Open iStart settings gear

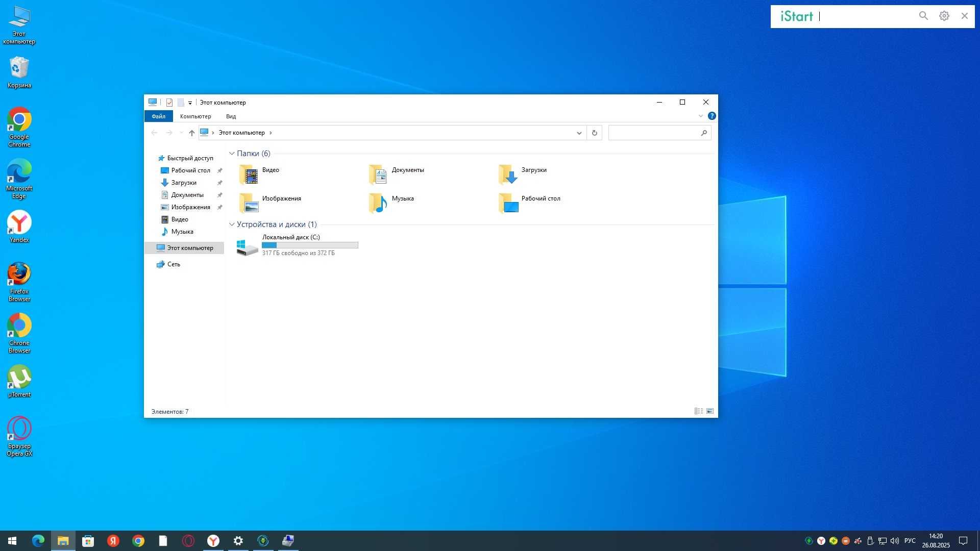(x=944, y=16)
